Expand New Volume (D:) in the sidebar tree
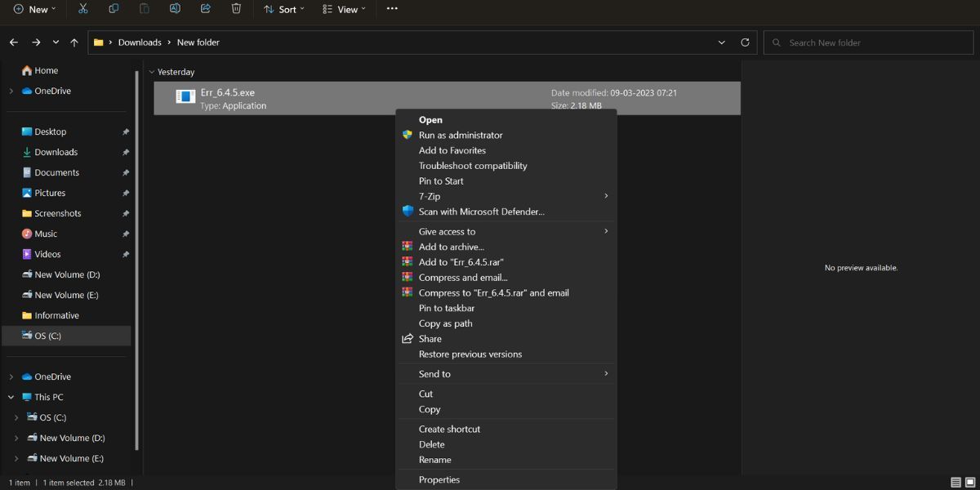The height and width of the screenshot is (490, 980). click(x=18, y=438)
